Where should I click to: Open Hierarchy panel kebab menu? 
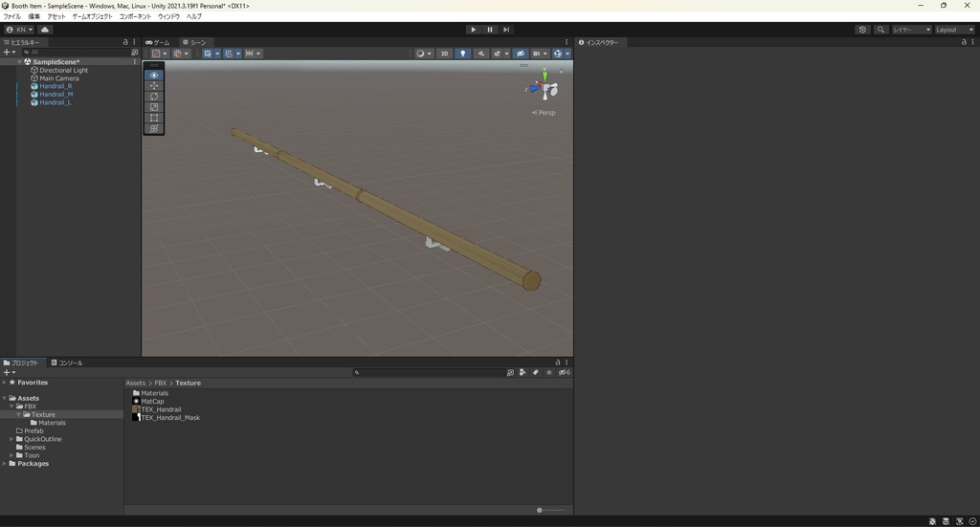point(134,42)
